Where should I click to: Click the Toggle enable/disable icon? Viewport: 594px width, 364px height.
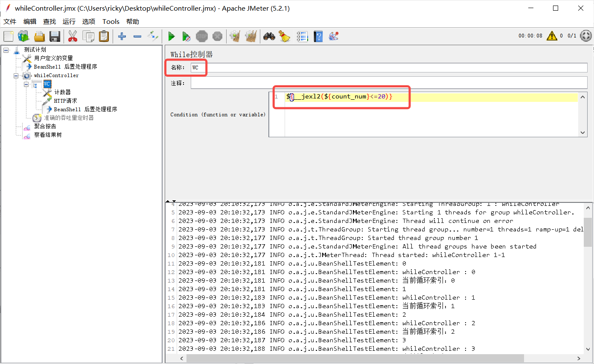coord(153,36)
